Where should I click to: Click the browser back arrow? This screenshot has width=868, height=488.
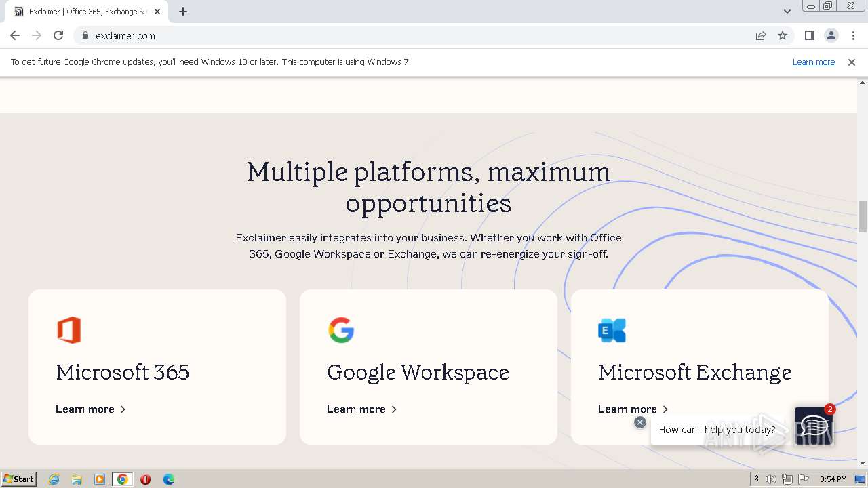(x=15, y=35)
